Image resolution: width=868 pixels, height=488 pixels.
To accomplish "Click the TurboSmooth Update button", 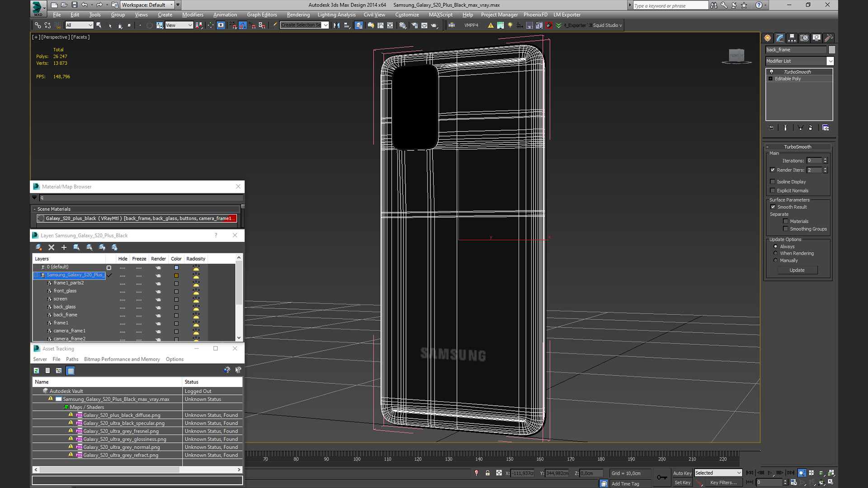I will pos(797,270).
